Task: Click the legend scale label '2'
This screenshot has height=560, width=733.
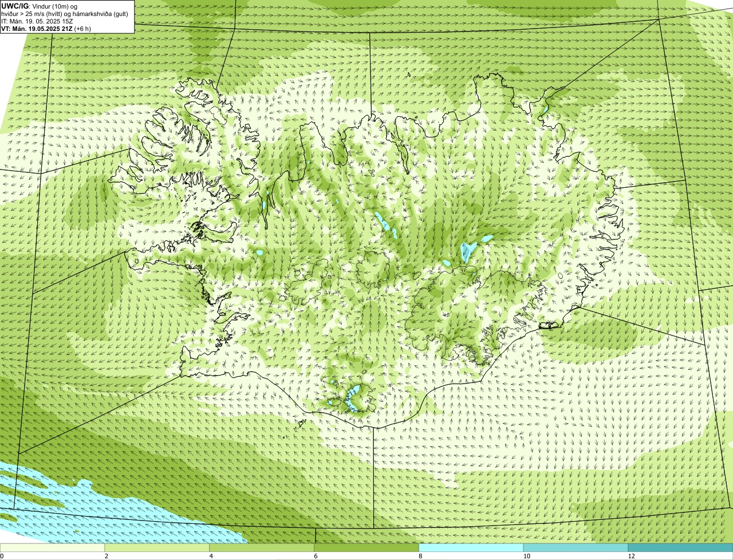Action: point(107,556)
